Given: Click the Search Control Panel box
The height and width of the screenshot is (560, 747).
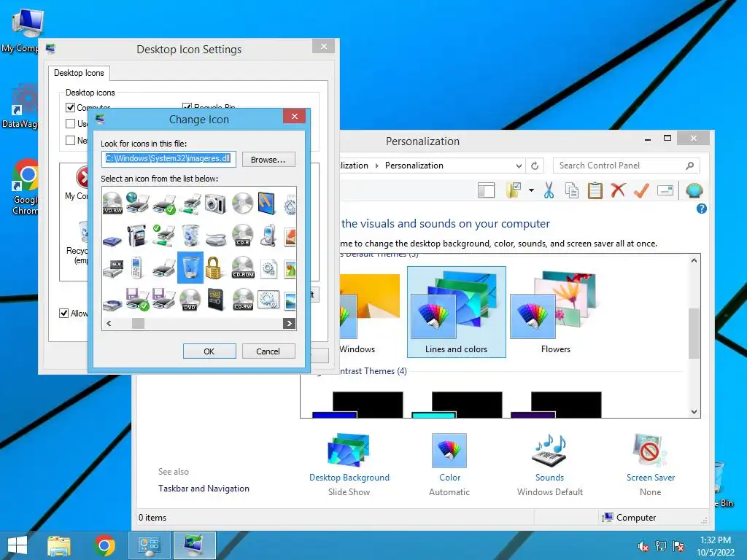Looking at the screenshot, I should [x=626, y=166].
